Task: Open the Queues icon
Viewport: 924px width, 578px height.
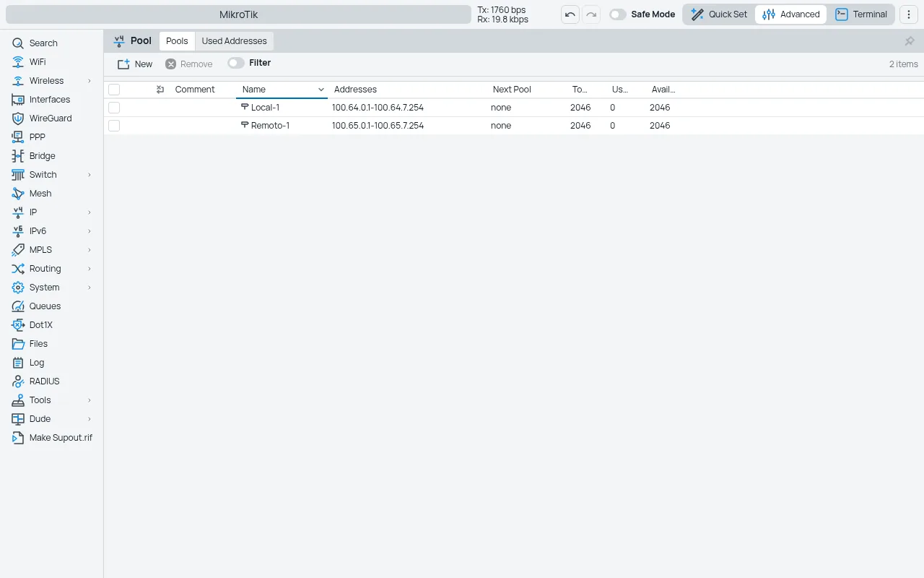Action: pyautogui.click(x=18, y=306)
